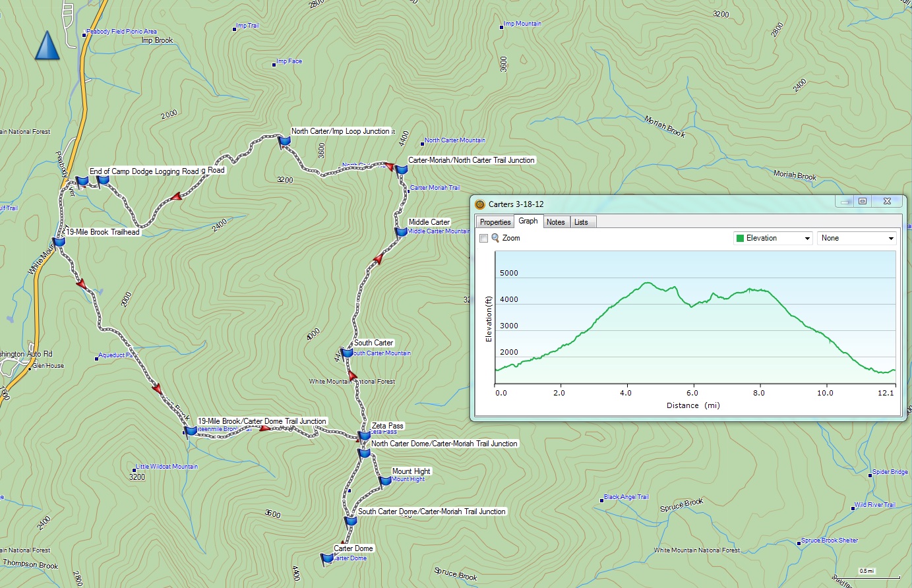Click the magnifier icon beside Zoom
The image size is (912, 588).
pyautogui.click(x=495, y=238)
